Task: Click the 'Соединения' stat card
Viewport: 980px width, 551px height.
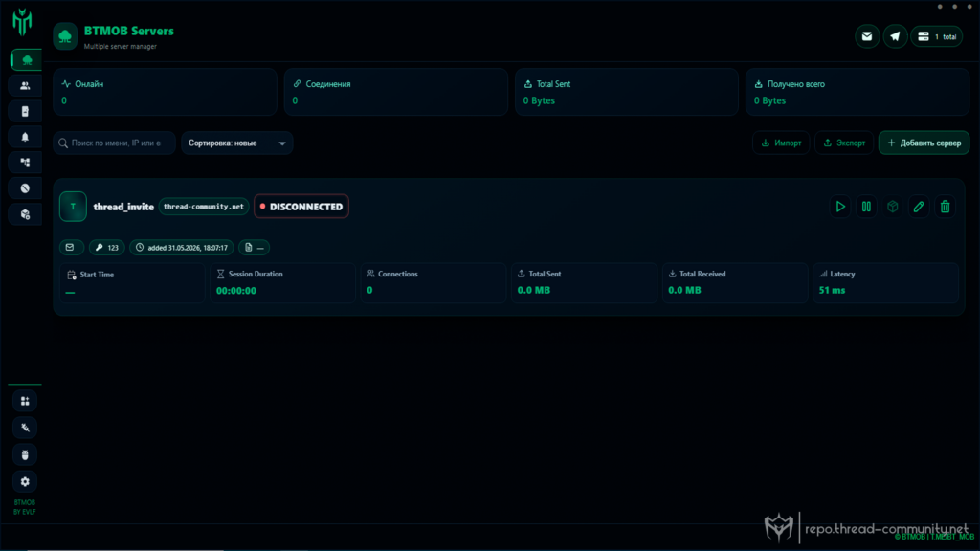Action: [x=395, y=92]
